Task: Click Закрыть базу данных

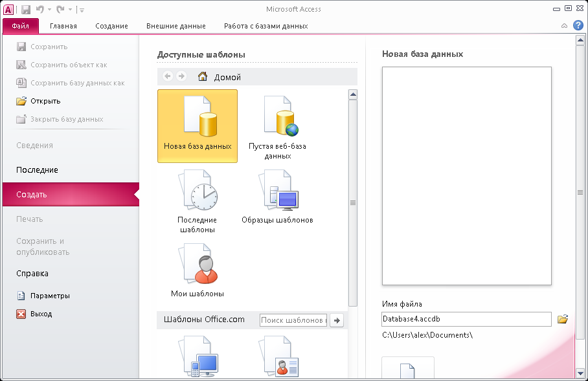Action: coord(60,119)
